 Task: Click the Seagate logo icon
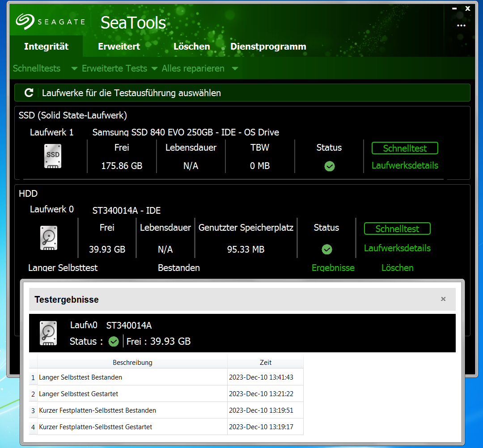click(25, 21)
